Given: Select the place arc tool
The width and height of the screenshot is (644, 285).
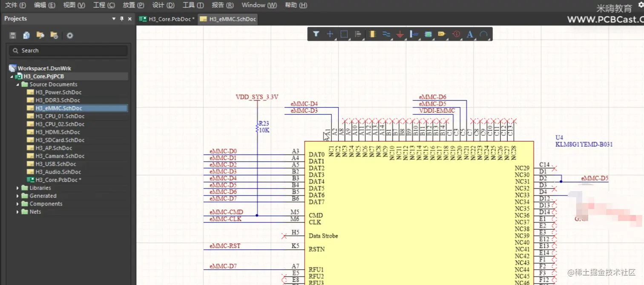Looking at the screenshot, I should [x=484, y=34].
